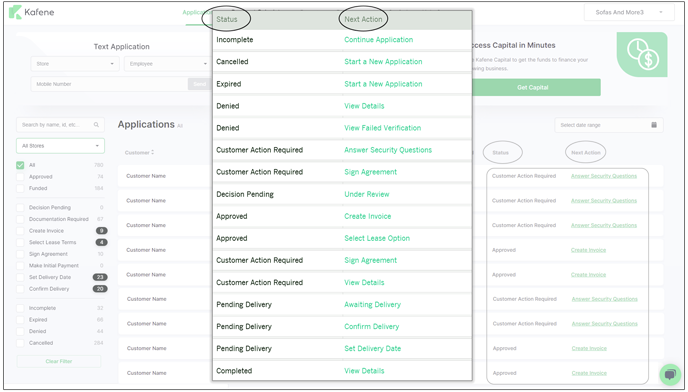The width and height of the screenshot is (688, 392).
Task: Click the 4 badge beside Select Lease Terms
Action: pyautogui.click(x=102, y=242)
